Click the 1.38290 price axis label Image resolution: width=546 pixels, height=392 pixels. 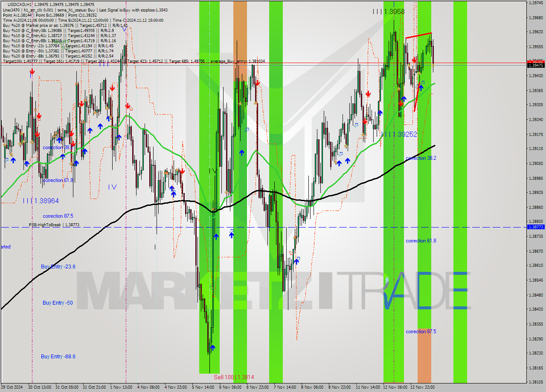536,339
